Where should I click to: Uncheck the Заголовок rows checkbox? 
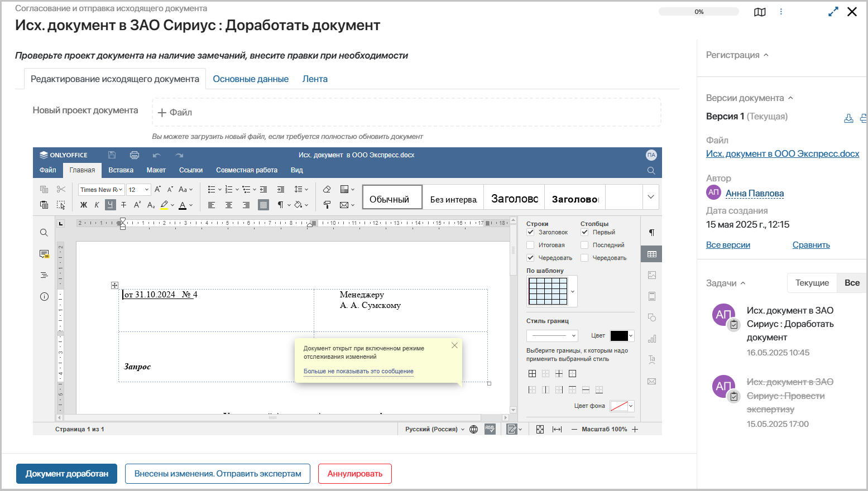click(530, 232)
